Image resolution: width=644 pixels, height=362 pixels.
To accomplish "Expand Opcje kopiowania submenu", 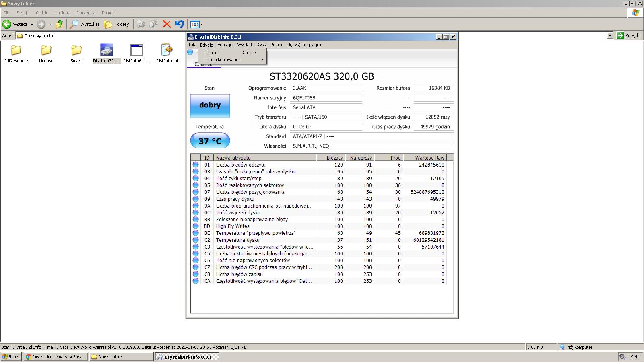I will click(x=232, y=60).
